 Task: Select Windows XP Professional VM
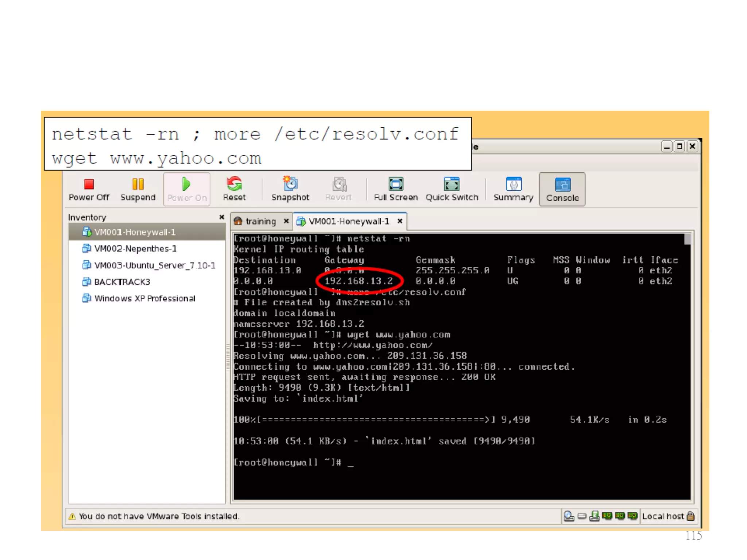(144, 299)
